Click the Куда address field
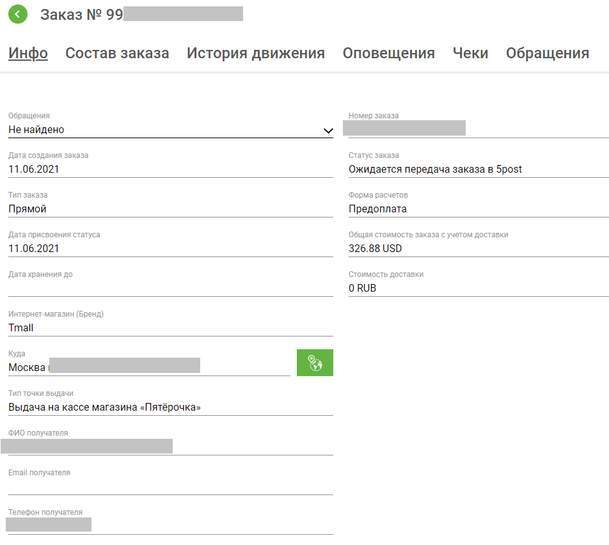Screen dimensions: 609x545 click(148, 366)
